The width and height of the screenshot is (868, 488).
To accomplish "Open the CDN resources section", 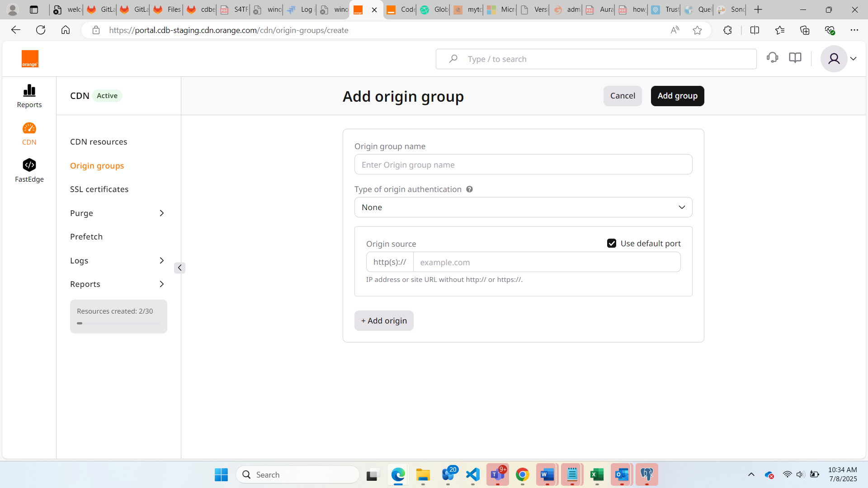I will [99, 142].
